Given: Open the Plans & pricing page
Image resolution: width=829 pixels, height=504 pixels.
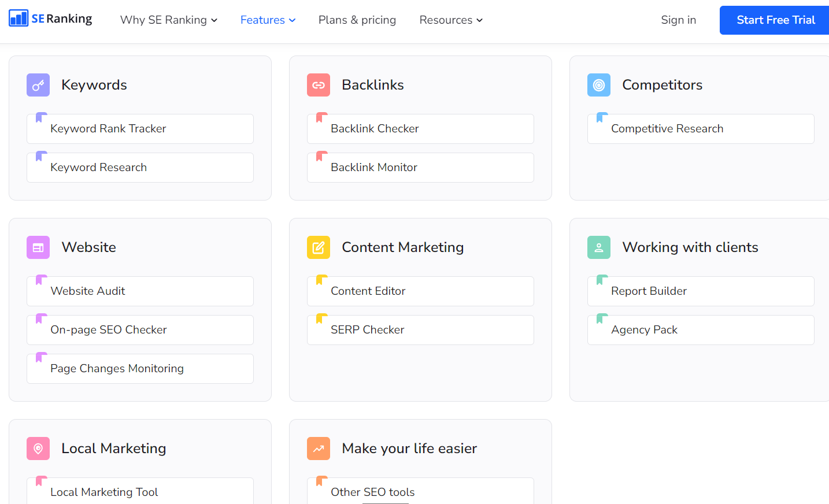Looking at the screenshot, I should point(357,20).
